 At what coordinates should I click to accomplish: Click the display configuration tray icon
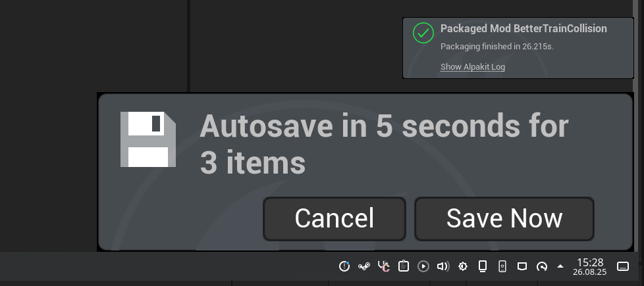(x=522, y=266)
